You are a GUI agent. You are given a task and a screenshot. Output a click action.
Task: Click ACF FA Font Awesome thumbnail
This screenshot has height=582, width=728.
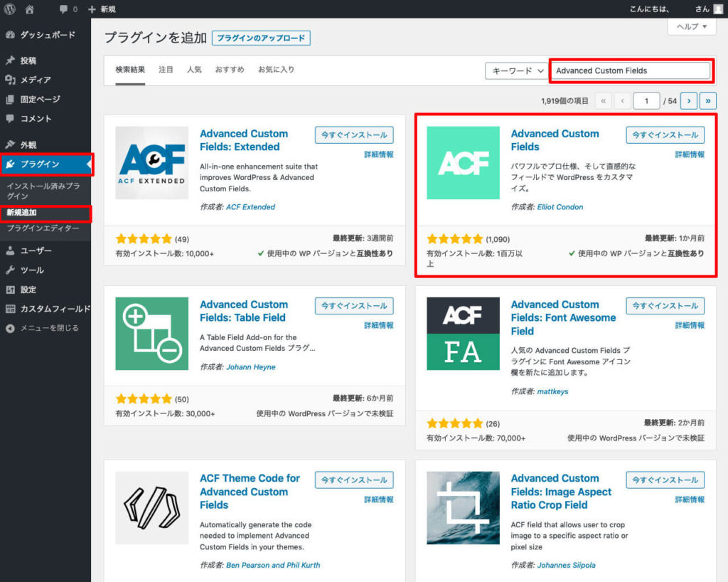point(464,334)
